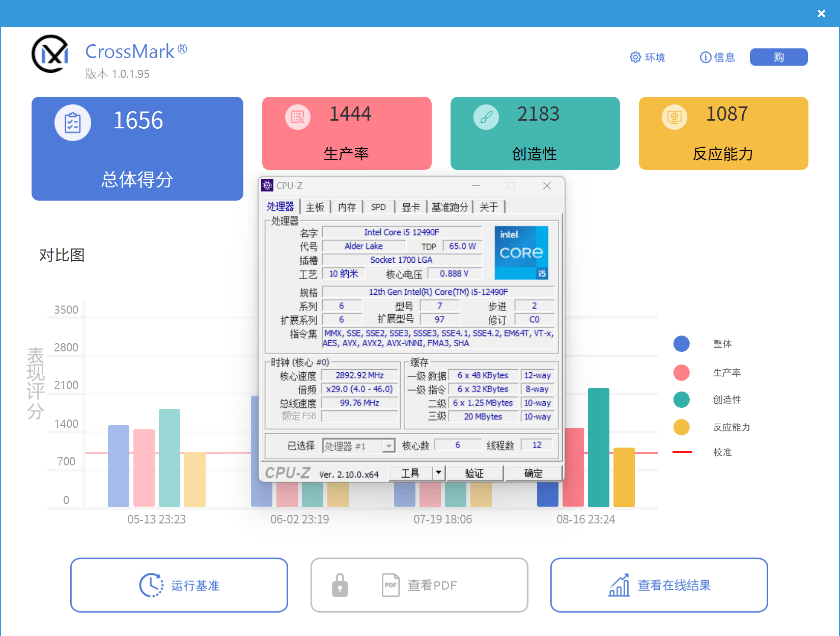Click the yellow 反应能力 legend swatch
Screen dimensions: 840x636
click(x=681, y=427)
